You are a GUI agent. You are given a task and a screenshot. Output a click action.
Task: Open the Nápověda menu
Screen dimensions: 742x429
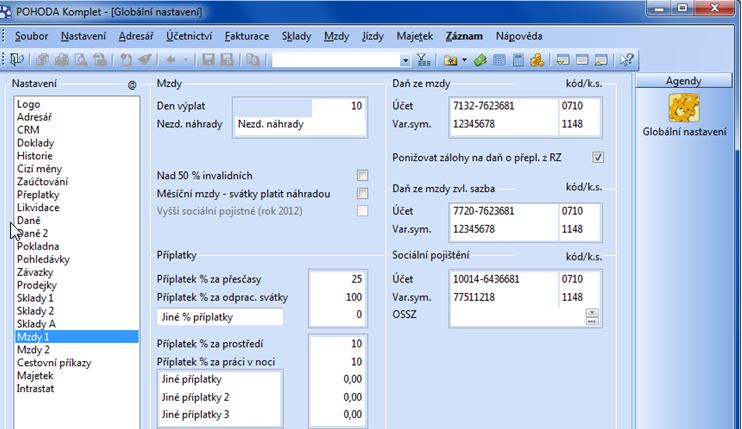click(x=519, y=36)
